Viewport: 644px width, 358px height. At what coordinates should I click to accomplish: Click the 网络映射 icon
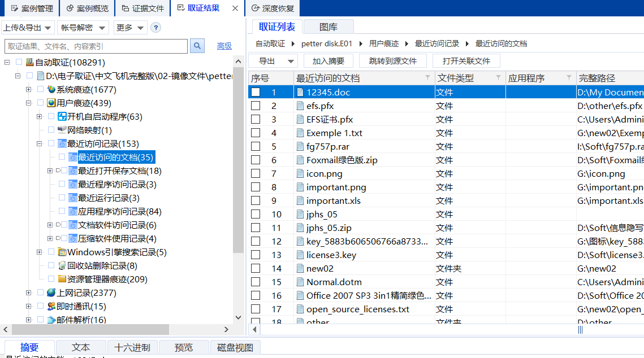point(62,130)
